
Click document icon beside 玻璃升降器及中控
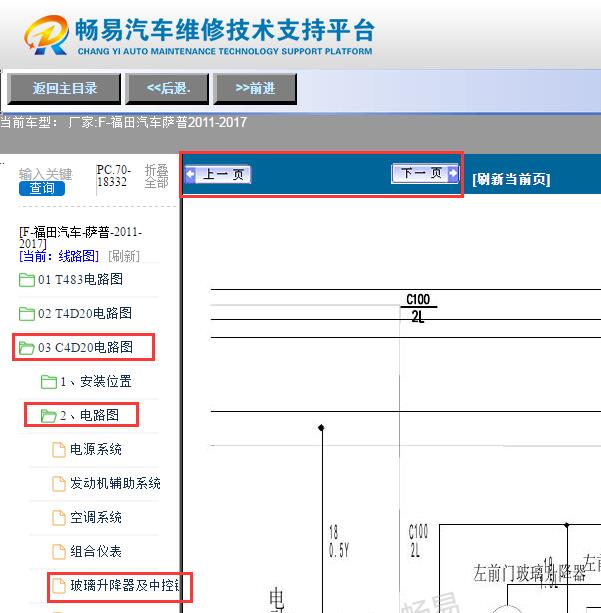coord(59,586)
